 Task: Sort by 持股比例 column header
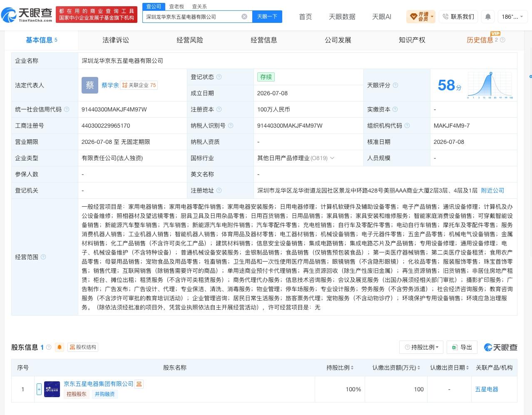click(x=340, y=368)
